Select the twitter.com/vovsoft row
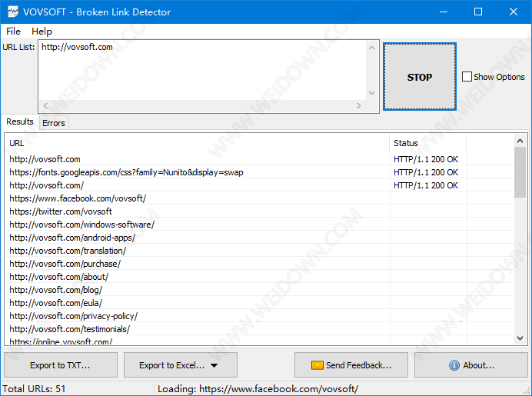Screen dimensions: 532x396 coord(259,211)
